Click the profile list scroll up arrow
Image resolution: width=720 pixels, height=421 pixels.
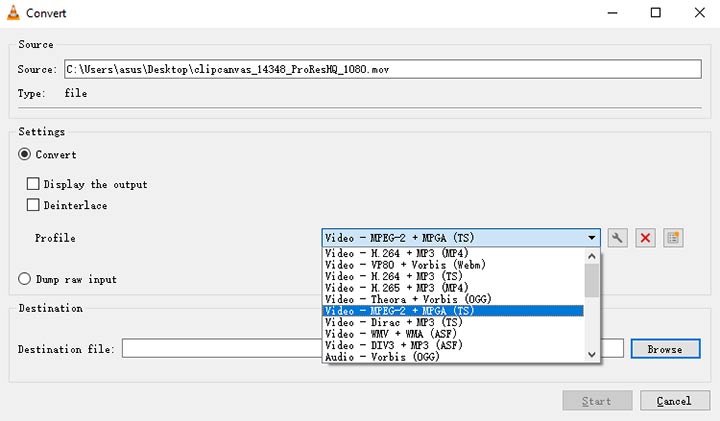coord(592,256)
